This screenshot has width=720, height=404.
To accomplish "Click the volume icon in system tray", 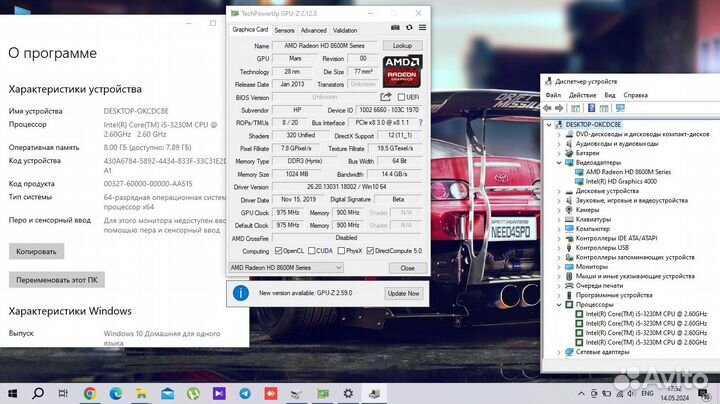I will click(x=630, y=393).
